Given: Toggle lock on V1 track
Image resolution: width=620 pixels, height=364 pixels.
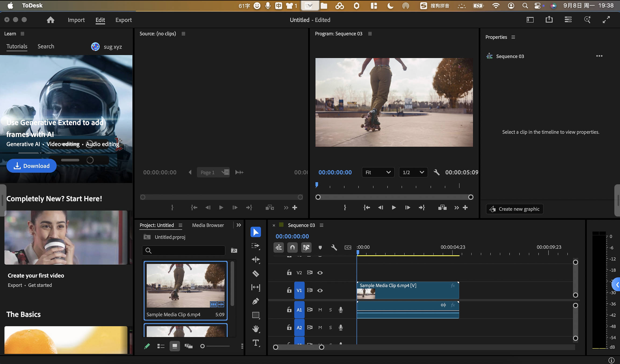Looking at the screenshot, I should click(289, 290).
